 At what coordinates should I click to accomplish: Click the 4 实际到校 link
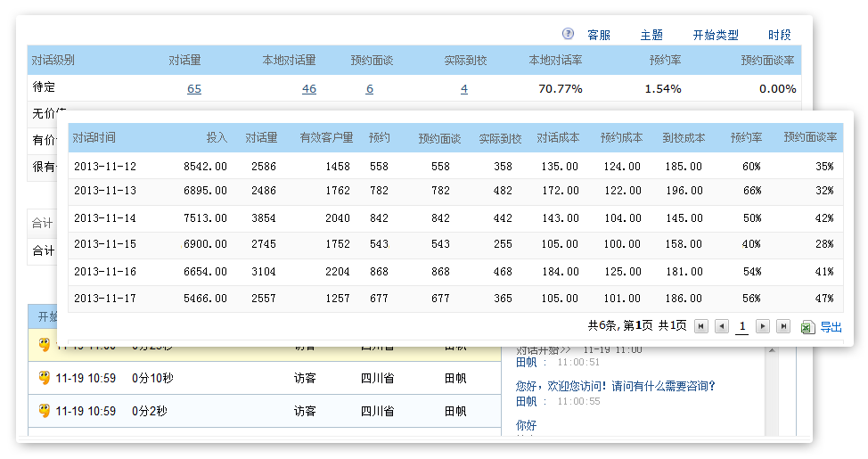[464, 88]
